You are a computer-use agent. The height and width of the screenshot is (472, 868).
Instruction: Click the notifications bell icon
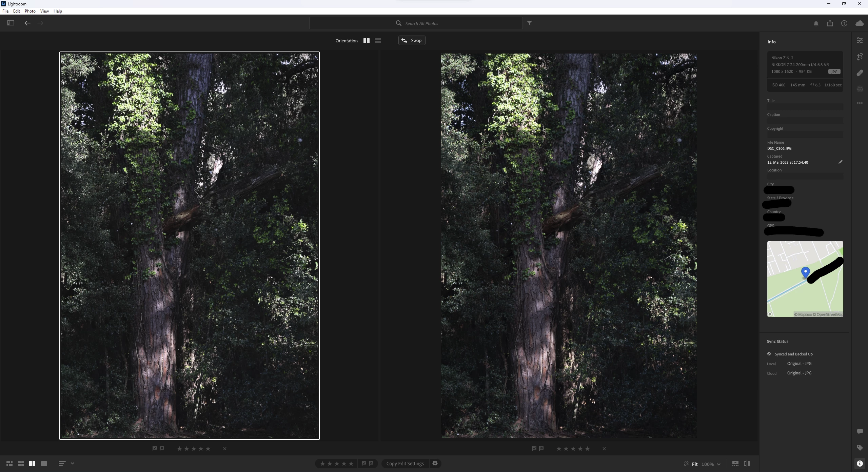[x=816, y=23]
